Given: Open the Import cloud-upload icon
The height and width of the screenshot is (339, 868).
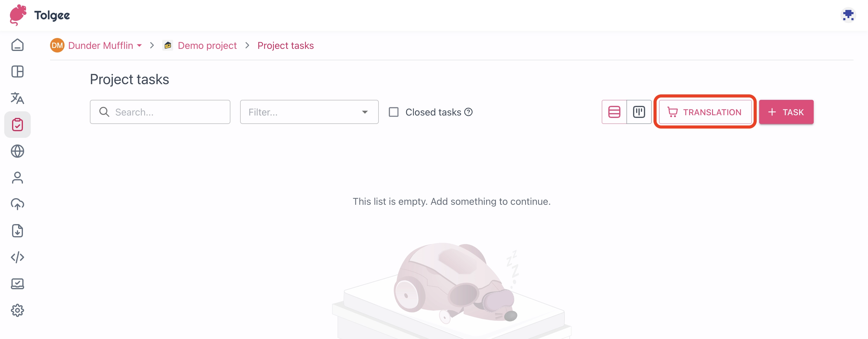Looking at the screenshot, I should 17,204.
